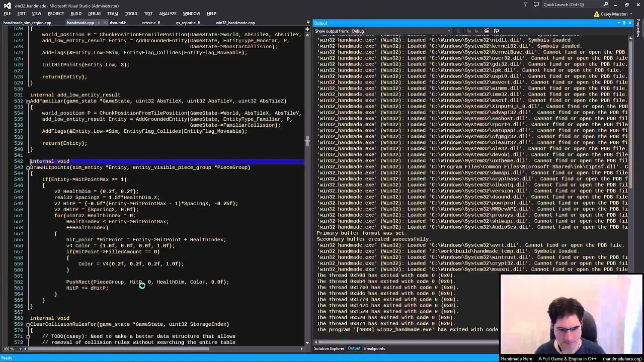
Task: Collapse the AddFamiliar function outline
Action: pos(28,101)
